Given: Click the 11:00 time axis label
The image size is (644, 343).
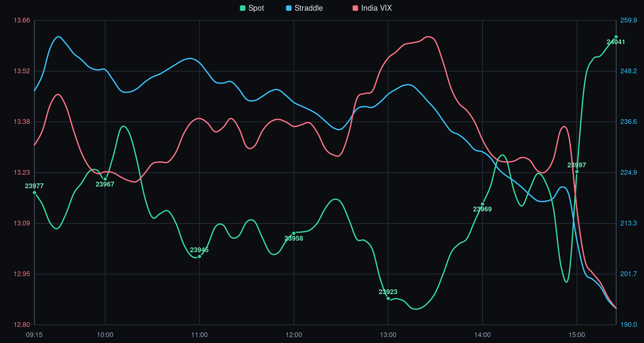Looking at the screenshot, I should point(200,334).
